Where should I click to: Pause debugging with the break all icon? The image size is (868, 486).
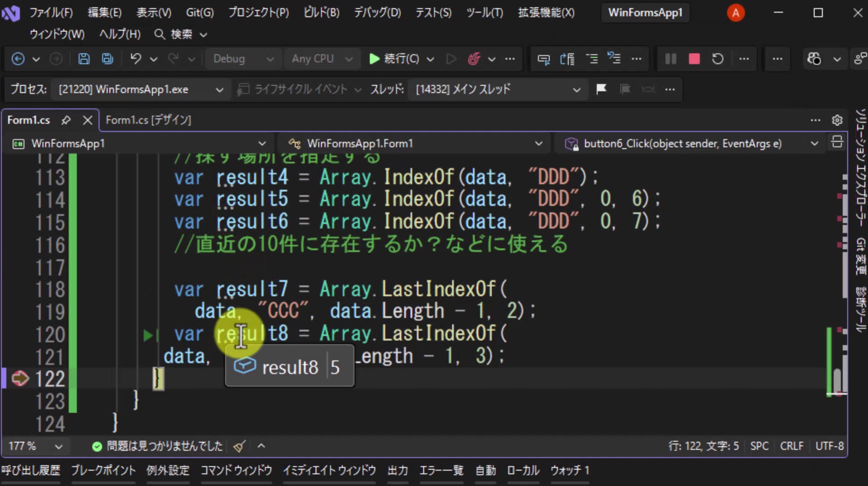click(x=671, y=59)
